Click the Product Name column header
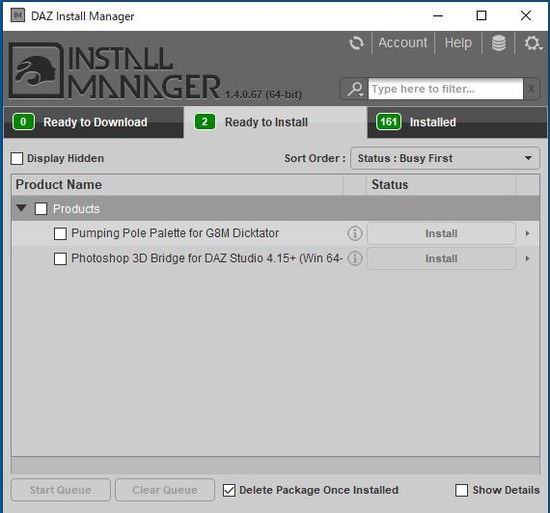The image size is (550, 513). click(x=177, y=184)
